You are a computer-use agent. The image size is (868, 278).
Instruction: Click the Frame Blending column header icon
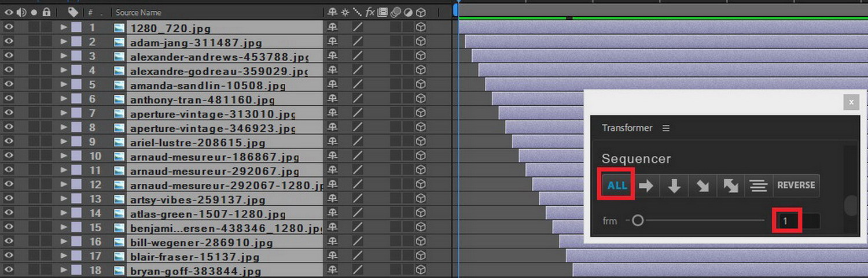[382, 12]
